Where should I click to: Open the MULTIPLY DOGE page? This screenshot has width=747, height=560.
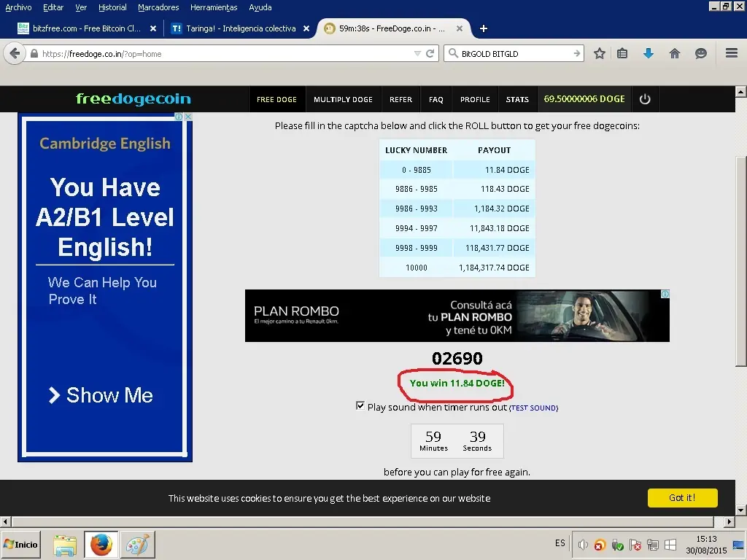point(343,99)
